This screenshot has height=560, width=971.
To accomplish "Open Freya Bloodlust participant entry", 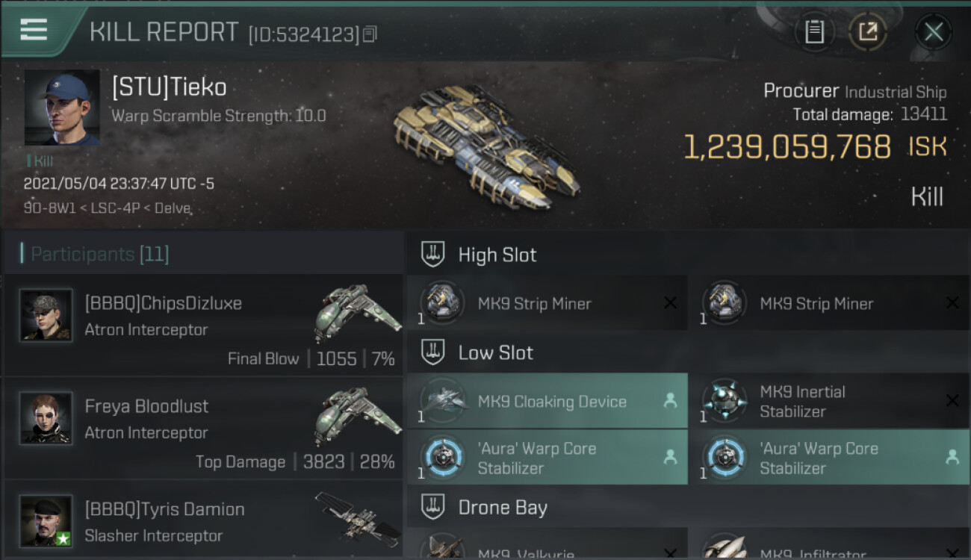I will tap(203, 428).
